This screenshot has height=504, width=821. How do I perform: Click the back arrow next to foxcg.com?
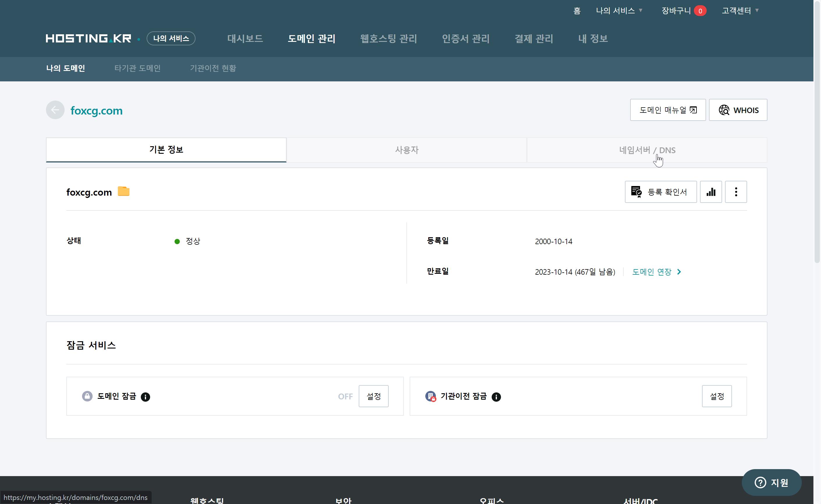pyautogui.click(x=55, y=110)
